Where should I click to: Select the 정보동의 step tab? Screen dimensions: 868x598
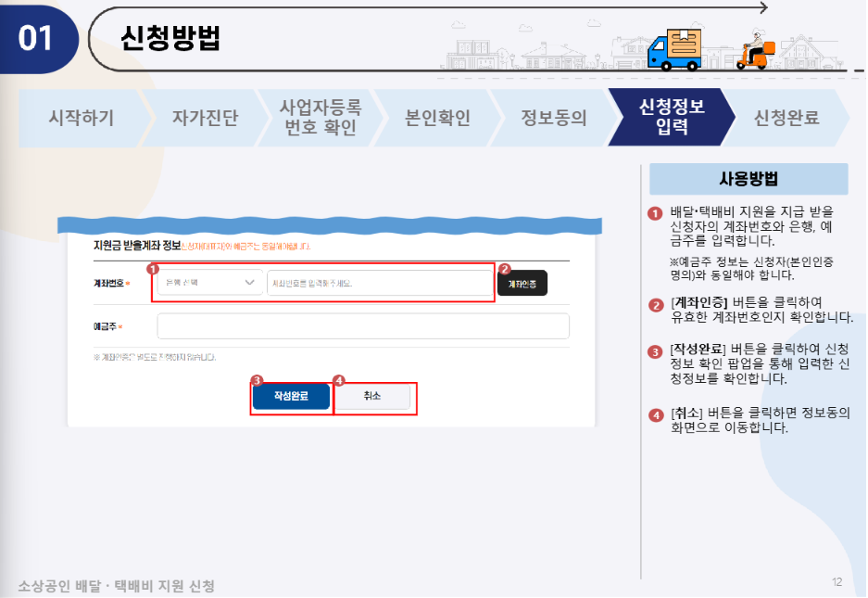click(x=554, y=118)
